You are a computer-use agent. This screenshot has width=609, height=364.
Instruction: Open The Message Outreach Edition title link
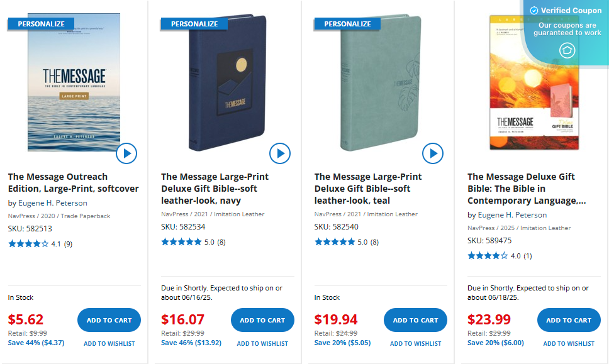(x=73, y=182)
